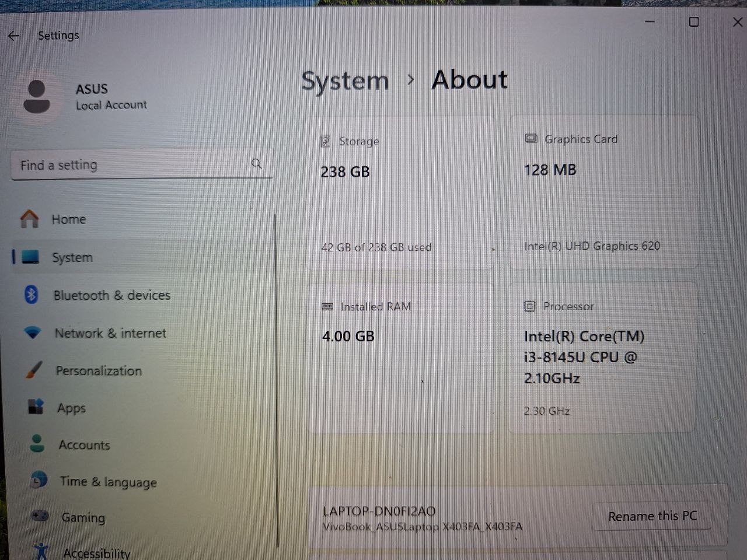Select System in the sidebar
This screenshot has width=747, height=560.
(x=72, y=257)
